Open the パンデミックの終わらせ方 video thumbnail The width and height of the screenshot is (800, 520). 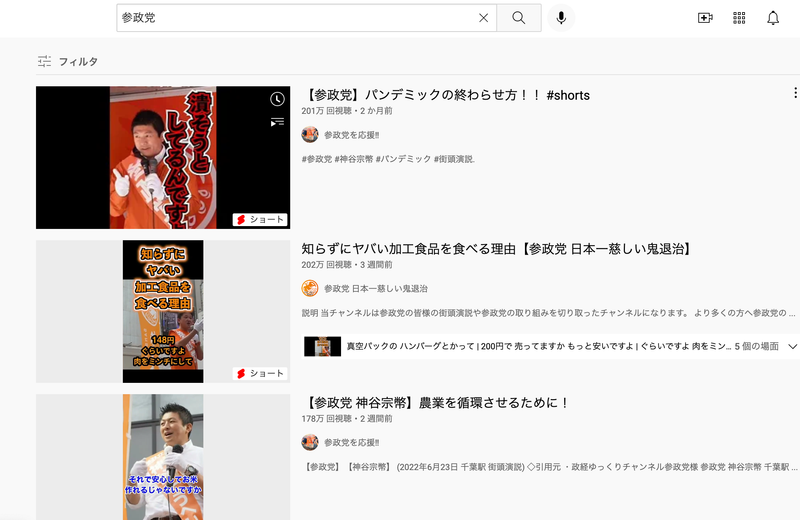pos(163,157)
